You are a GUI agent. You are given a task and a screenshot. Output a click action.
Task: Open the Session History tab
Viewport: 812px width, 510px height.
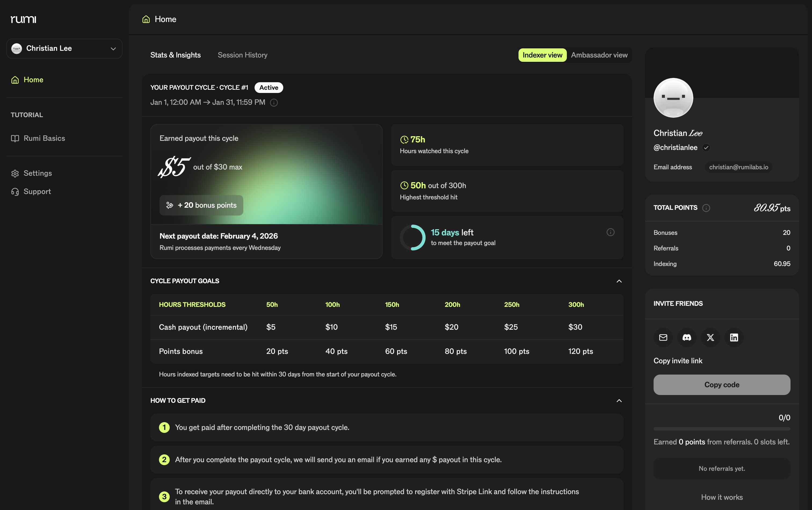coord(242,55)
